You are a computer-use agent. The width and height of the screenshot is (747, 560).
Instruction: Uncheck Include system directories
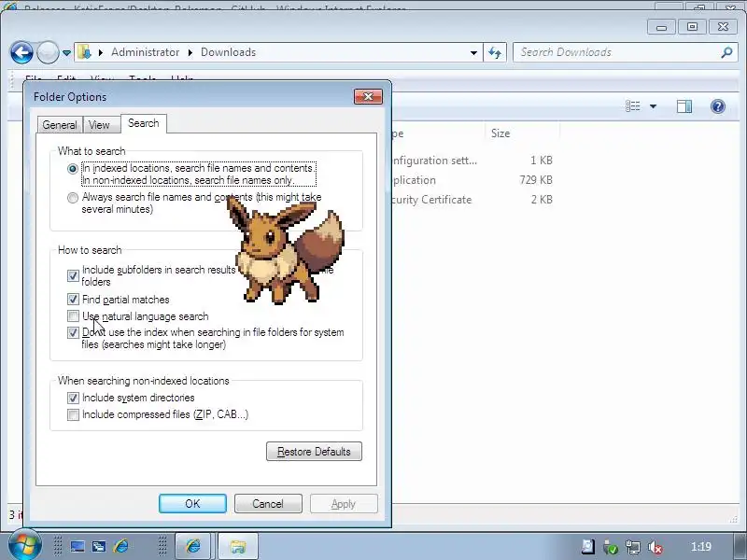click(73, 398)
